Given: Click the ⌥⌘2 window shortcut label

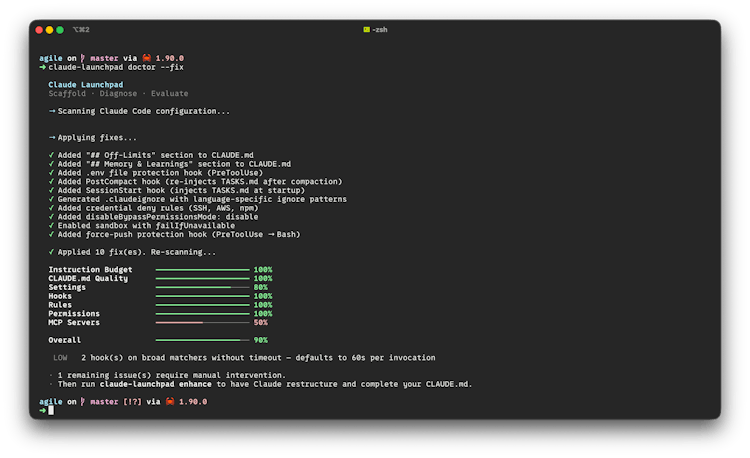Looking at the screenshot, I should click(x=81, y=30).
